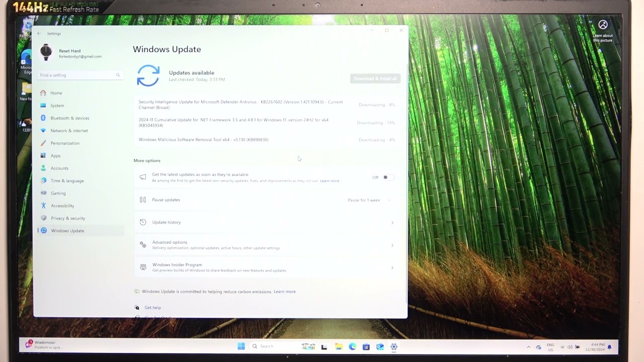The width and height of the screenshot is (644, 362).
Task: Open the Get help link
Action: tap(152, 308)
